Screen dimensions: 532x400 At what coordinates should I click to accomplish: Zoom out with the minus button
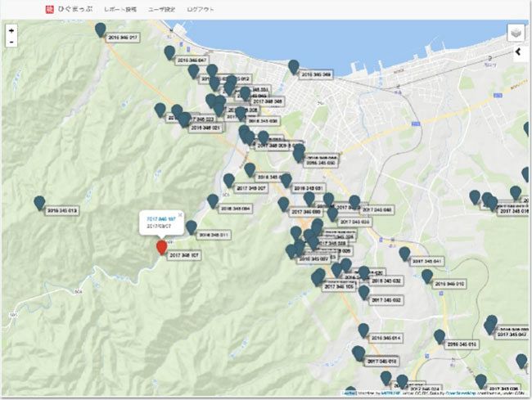pos(11,43)
